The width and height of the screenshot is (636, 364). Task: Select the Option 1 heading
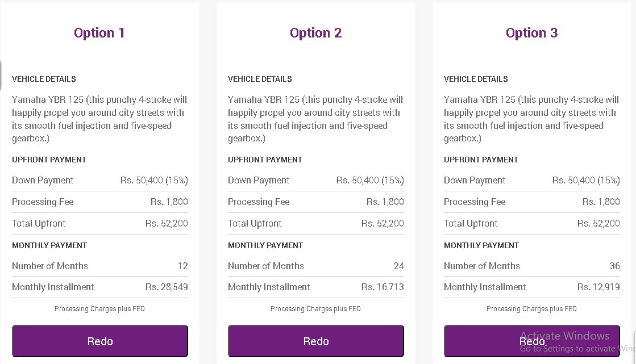click(x=99, y=33)
